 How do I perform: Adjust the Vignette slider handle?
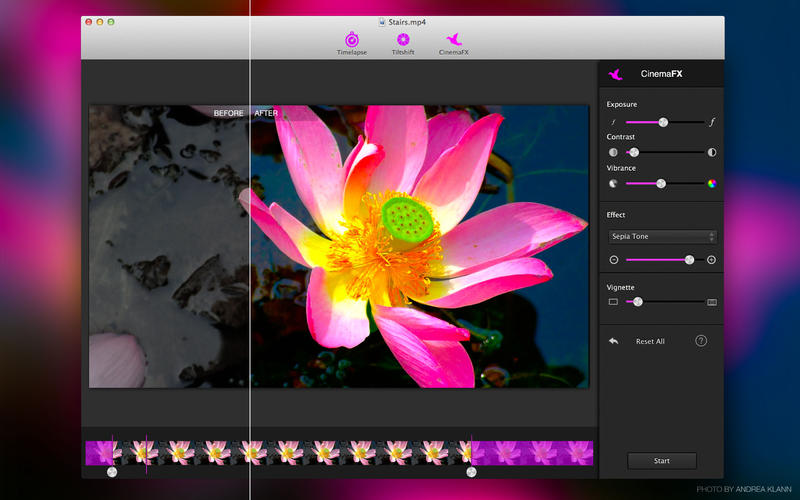[x=638, y=302]
